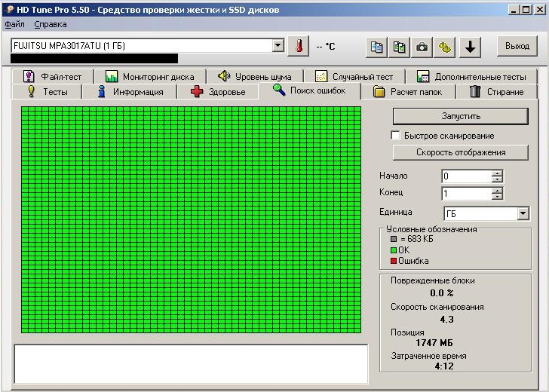Click the 4:12 elapsed time value
Image resolution: width=549 pixels, height=392 pixels.
[444, 366]
